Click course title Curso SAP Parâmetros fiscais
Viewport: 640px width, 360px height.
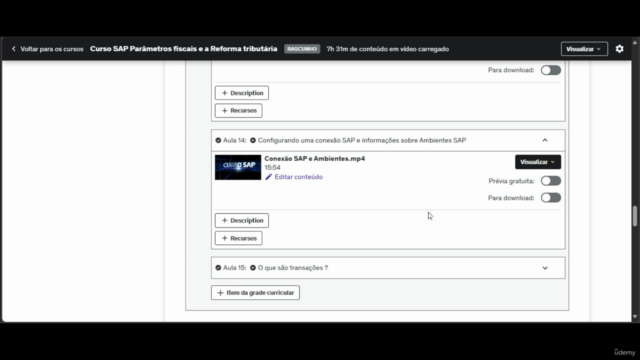pos(184,49)
